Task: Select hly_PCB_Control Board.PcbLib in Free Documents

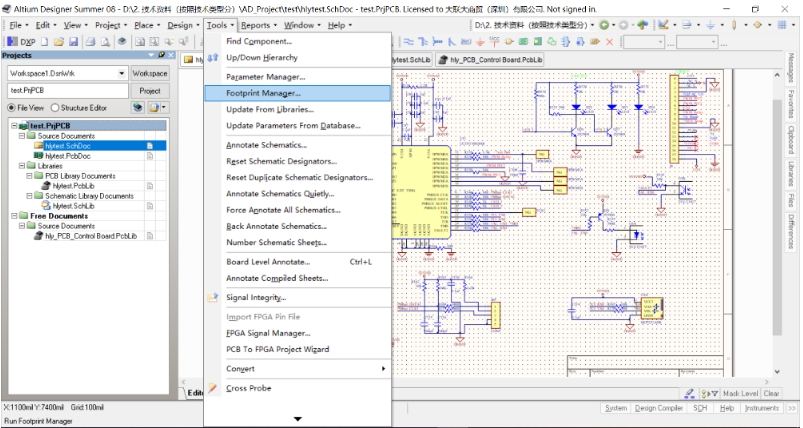Action: pyautogui.click(x=91, y=236)
